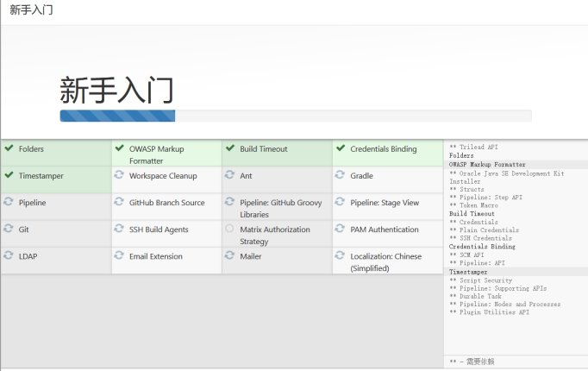Click the Durable Task log line
Screen dimensions: 588x371
click(x=475, y=296)
